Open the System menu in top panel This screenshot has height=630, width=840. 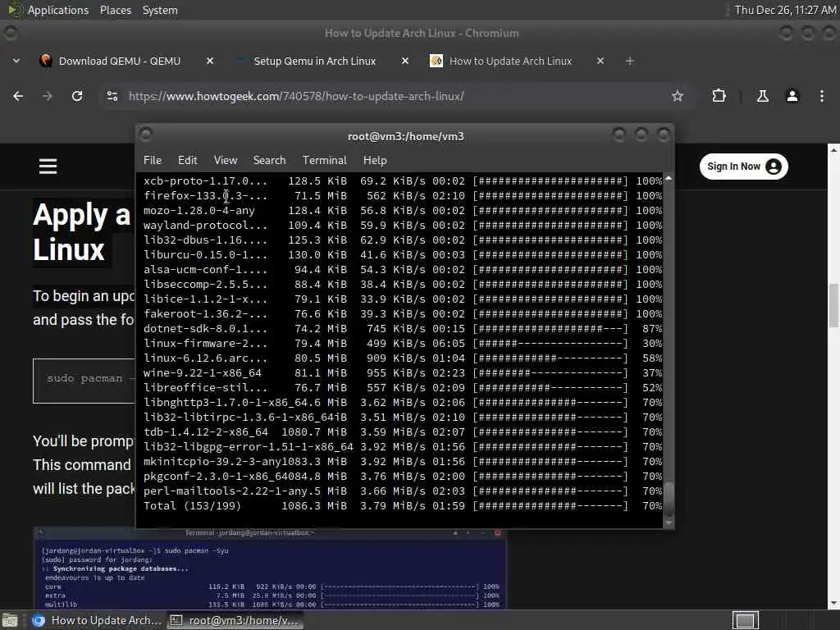pyautogui.click(x=160, y=10)
